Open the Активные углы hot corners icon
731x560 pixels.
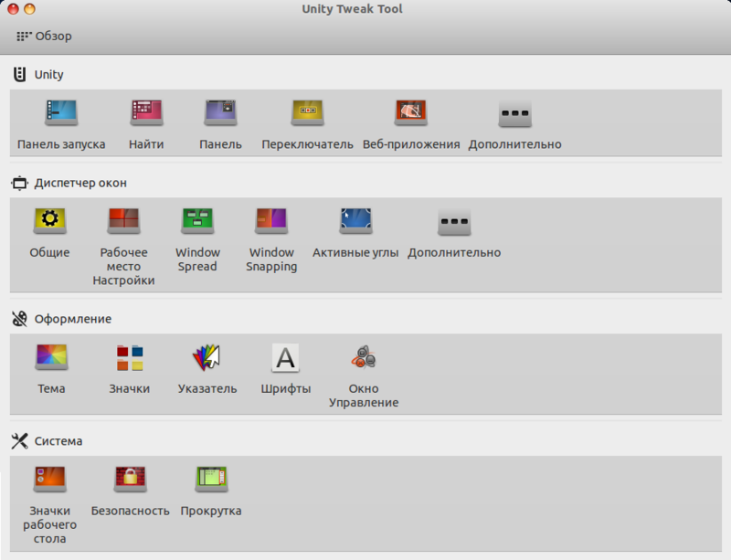(355, 220)
